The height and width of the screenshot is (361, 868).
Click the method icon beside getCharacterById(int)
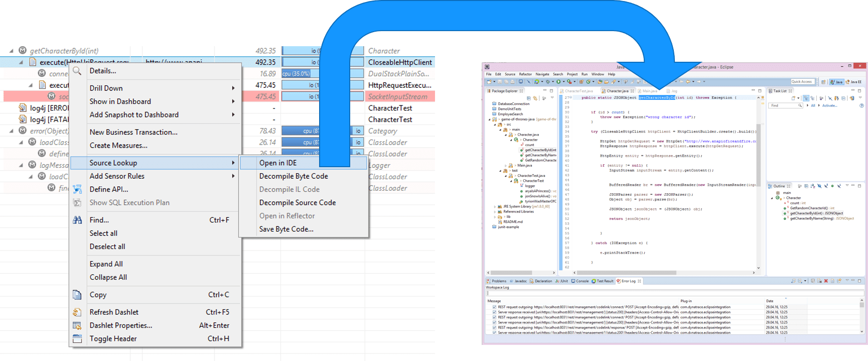[x=23, y=50]
